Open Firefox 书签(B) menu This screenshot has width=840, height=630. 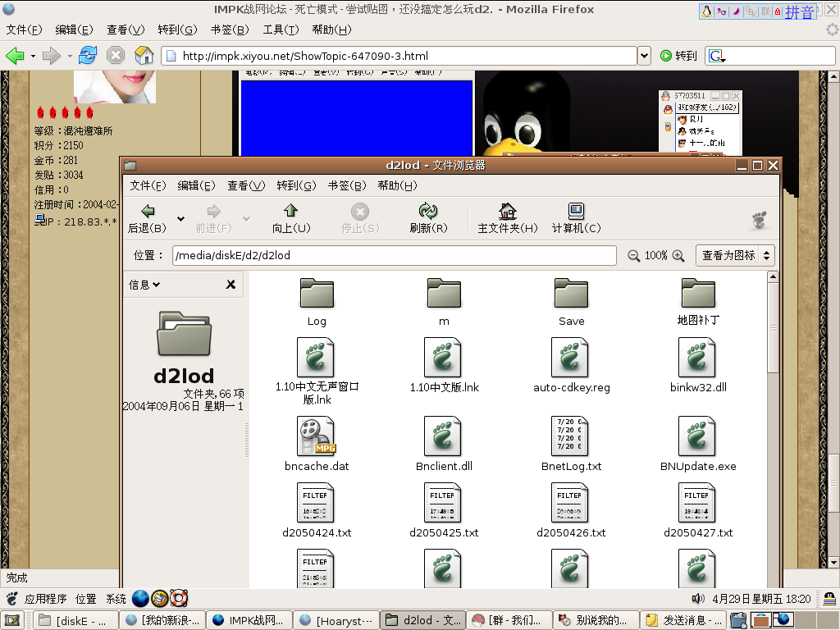[x=230, y=30]
